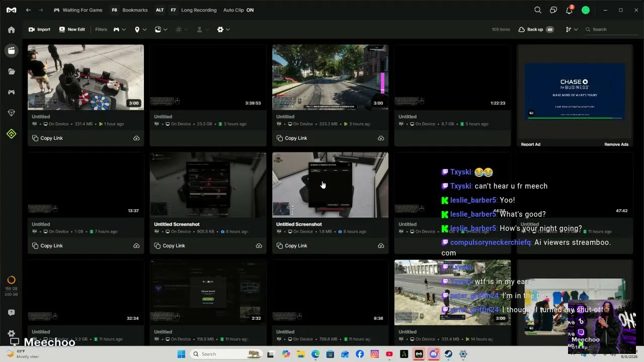Open the sort order dropdown
Screen dimensions: 644x362
(x=572, y=30)
